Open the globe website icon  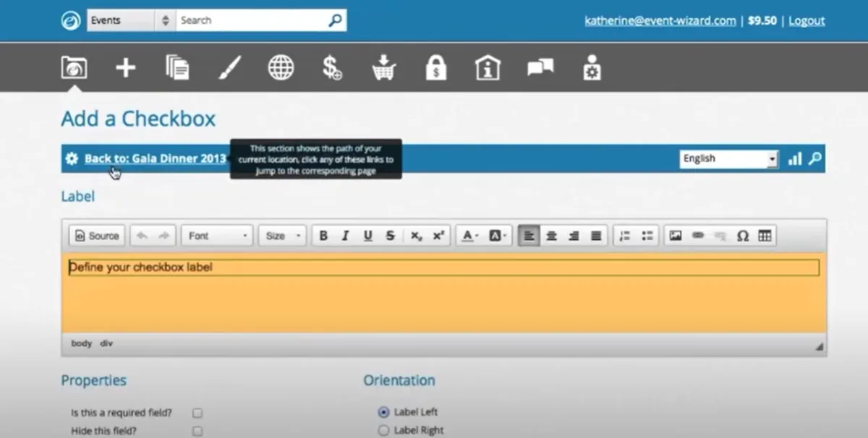281,68
